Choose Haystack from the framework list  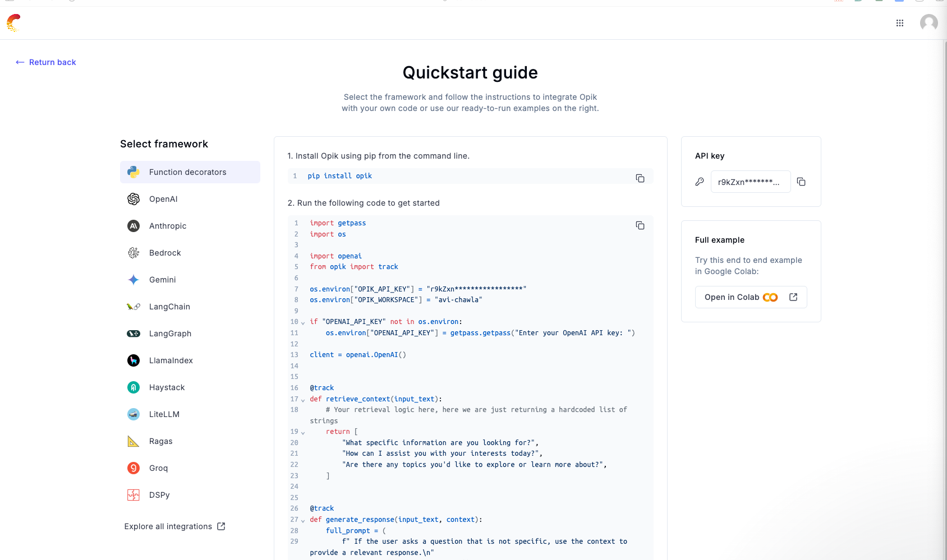pyautogui.click(x=190, y=387)
